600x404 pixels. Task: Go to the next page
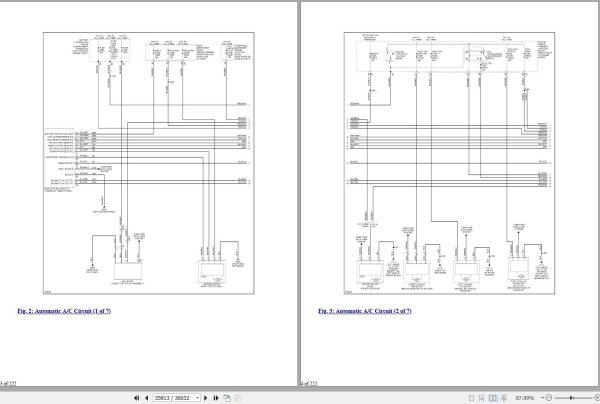[205, 398]
